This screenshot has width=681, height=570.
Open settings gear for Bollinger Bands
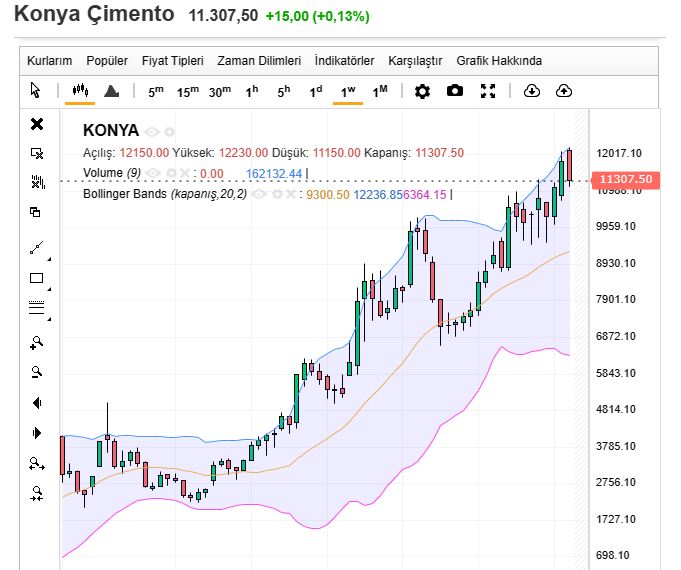coord(277,194)
